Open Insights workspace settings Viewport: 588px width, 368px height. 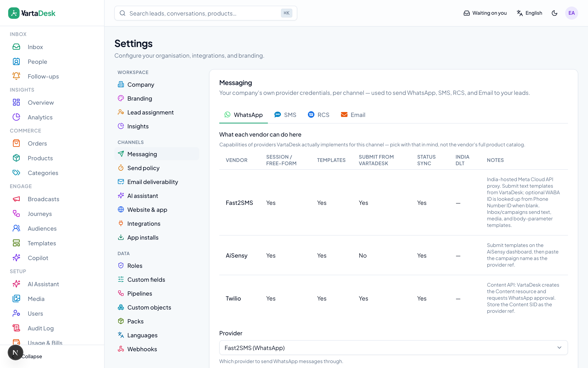157,126
